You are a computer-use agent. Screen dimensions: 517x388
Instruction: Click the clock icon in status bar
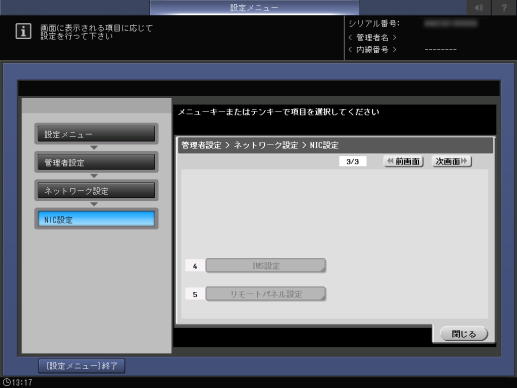6,382
